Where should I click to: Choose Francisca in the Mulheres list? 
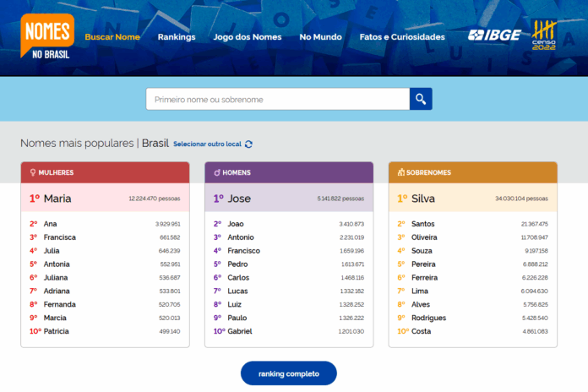click(x=59, y=237)
